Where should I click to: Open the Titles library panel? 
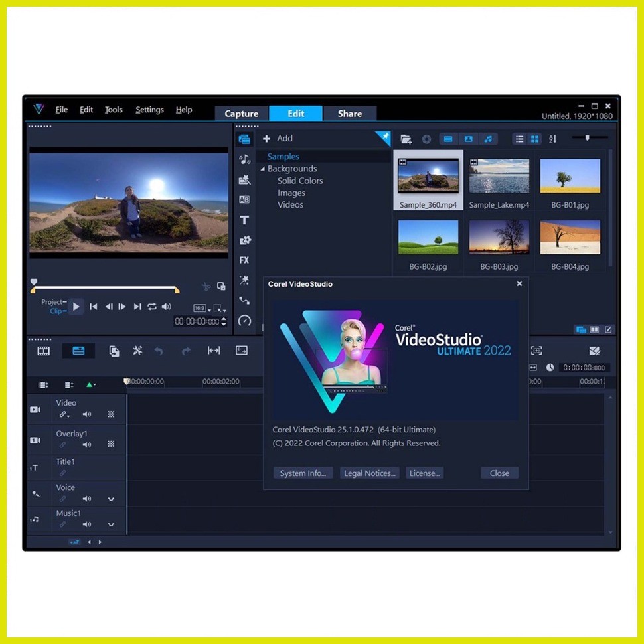point(244,219)
